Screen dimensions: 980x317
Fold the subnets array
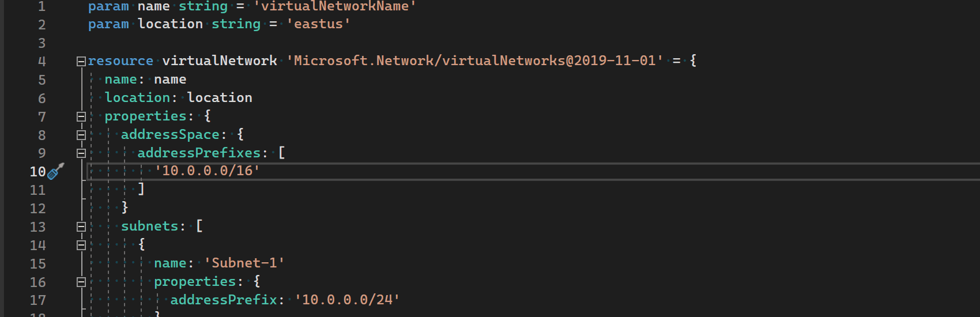pyautogui.click(x=81, y=227)
